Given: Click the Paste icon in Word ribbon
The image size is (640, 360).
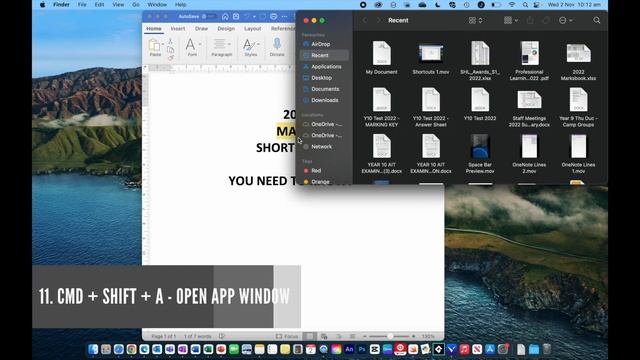Looking at the screenshot, I should (154, 45).
